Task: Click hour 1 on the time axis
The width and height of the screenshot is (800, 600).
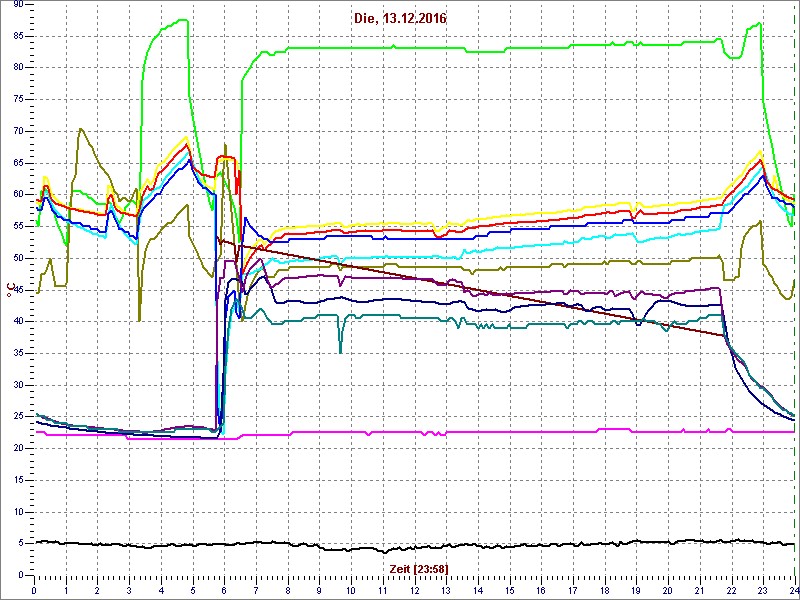Action: pos(66,588)
